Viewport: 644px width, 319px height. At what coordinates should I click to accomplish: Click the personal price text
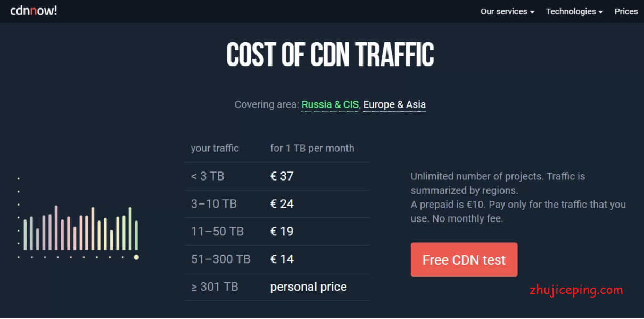tap(308, 287)
